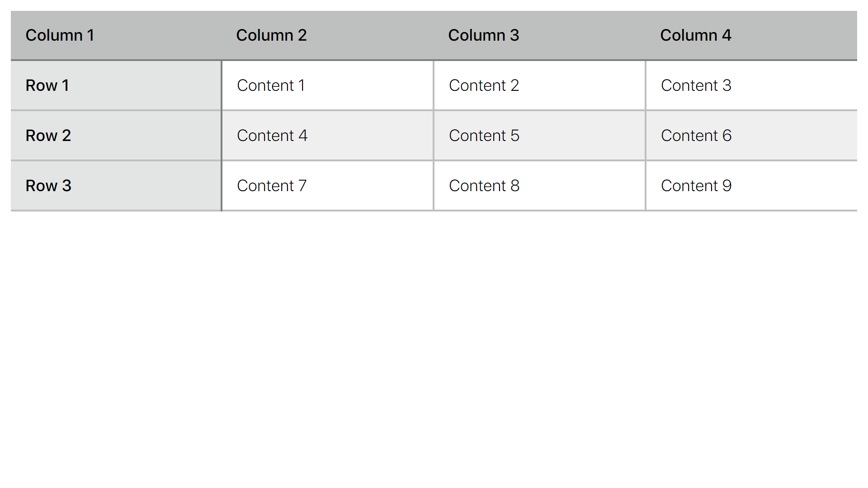This screenshot has height=488, width=868.
Task: Click the Row 3 header cell
Action: (x=116, y=186)
